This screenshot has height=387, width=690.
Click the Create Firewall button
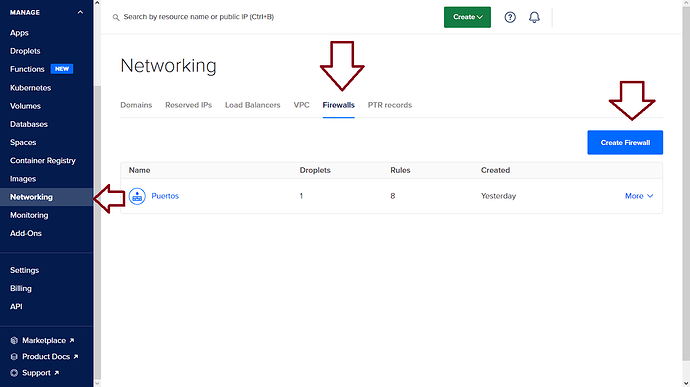point(625,142)
